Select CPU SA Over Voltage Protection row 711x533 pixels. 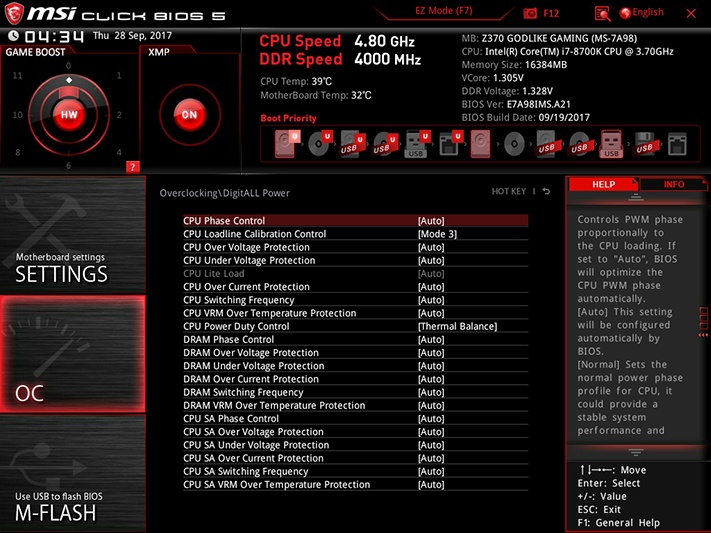[x=356, y=431]
